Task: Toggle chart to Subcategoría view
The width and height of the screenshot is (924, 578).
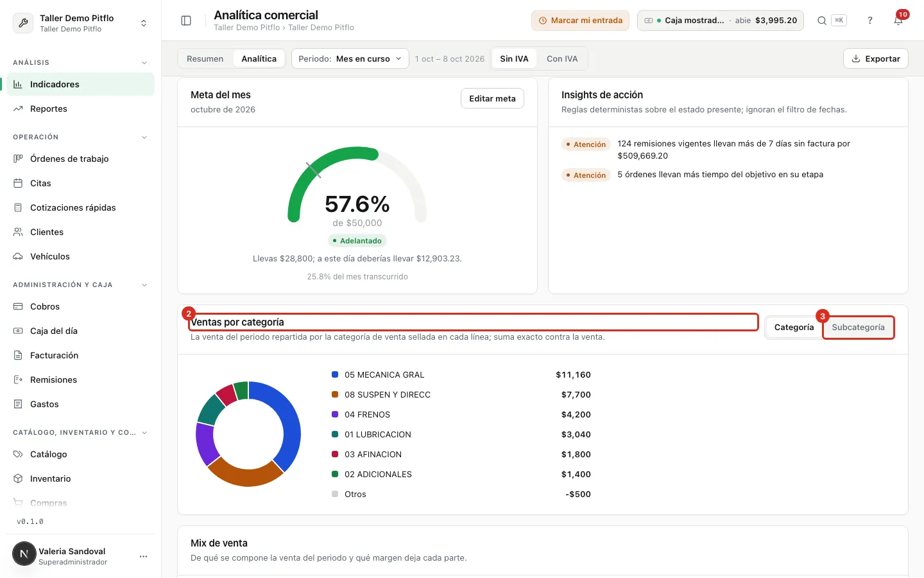Action: [x=858, y=328]
